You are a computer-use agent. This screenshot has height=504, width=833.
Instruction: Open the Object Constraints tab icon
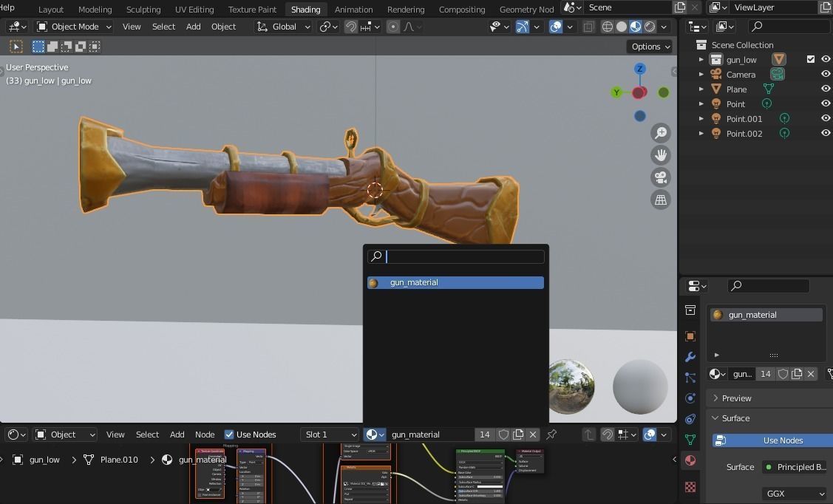tap(690, 419)
